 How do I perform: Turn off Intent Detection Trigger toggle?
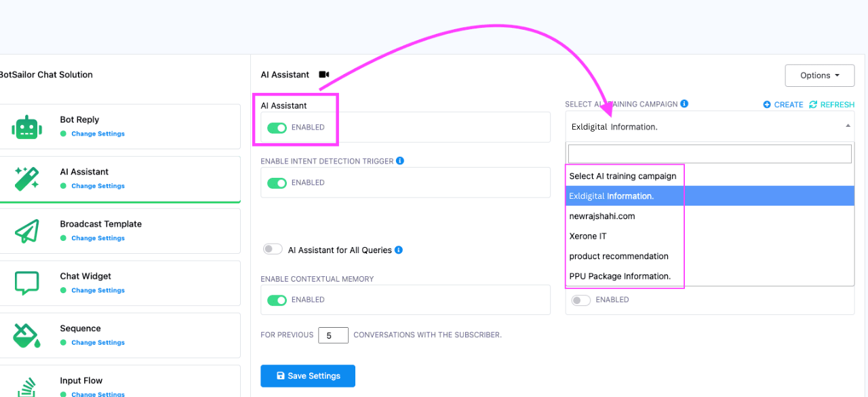(x=277, y=183)
